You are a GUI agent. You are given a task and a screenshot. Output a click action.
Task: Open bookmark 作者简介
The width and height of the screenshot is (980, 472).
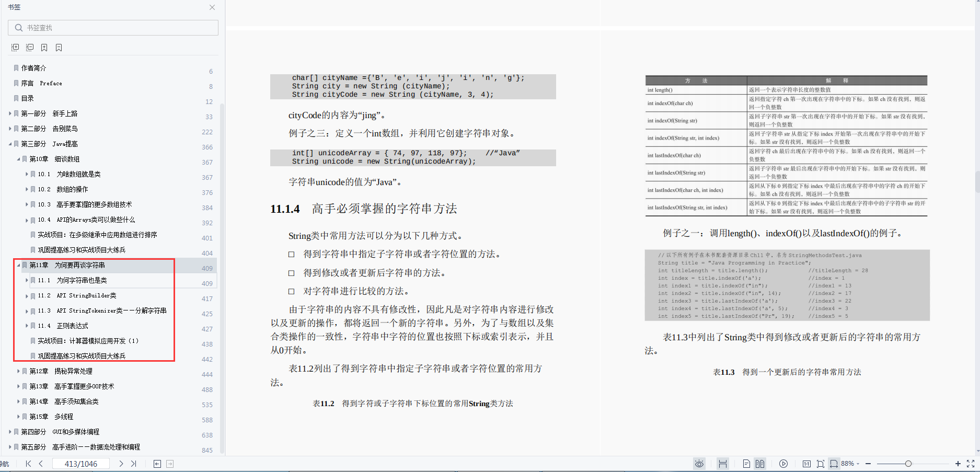coord(33,68)
